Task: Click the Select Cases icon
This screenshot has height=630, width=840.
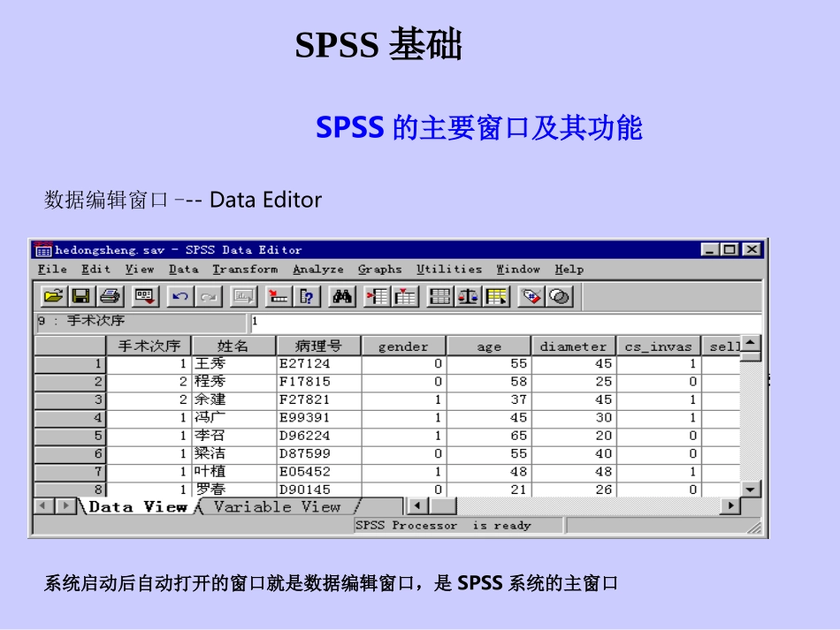Action: 496,296
